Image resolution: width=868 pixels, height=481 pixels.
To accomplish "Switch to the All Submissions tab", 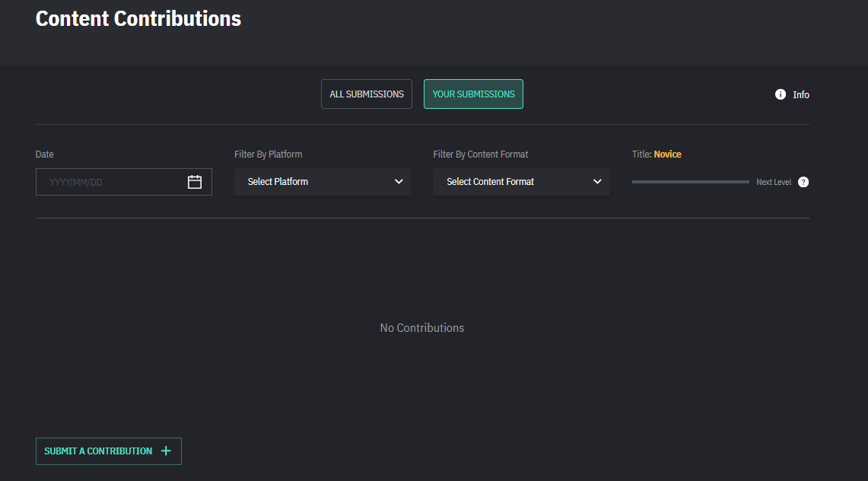I will pos(367,94).
